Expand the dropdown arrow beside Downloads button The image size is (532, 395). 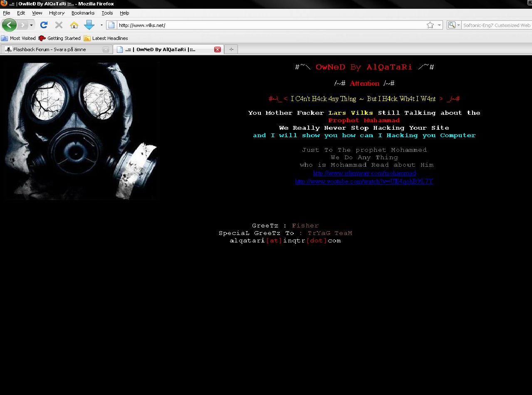(101, 25)
